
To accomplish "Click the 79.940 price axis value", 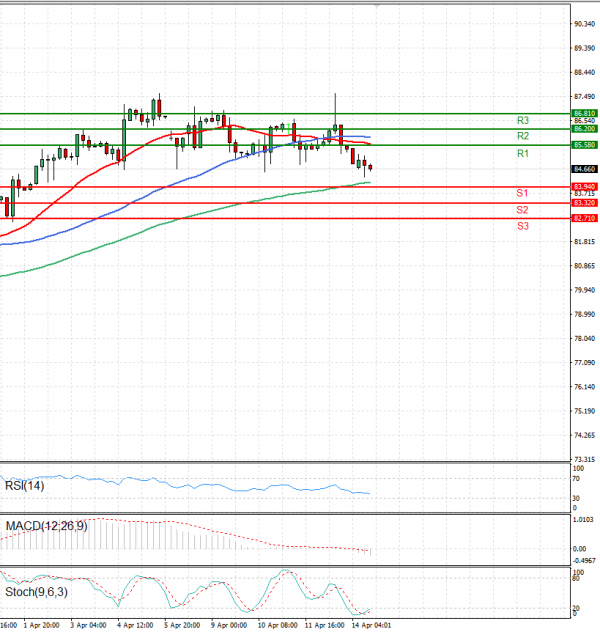I will click(x=584, y=290).
